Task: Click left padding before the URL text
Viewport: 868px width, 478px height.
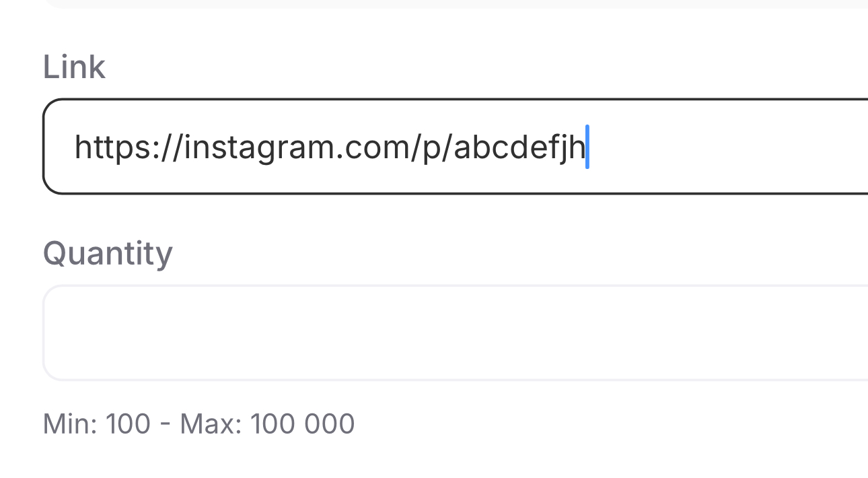Action: pos(59,147)
